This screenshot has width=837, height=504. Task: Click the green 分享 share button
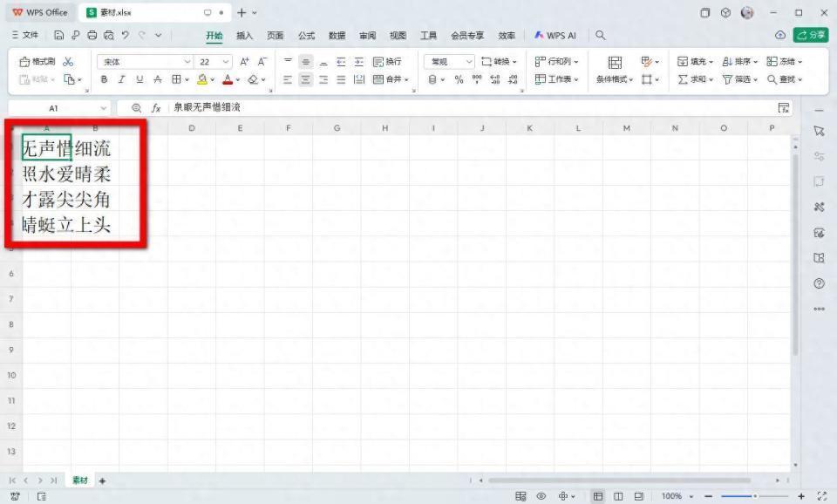[x=811, y=36]
